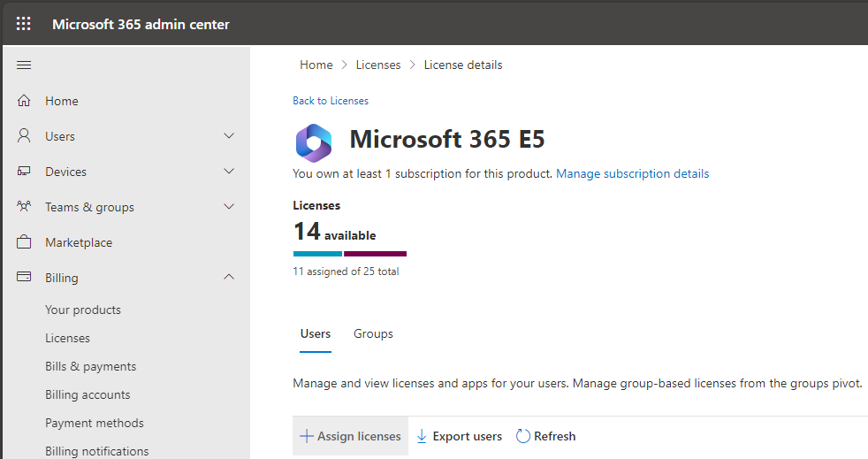This screenshot has height=459, width=868.
Task: Click License details in the breadcrumb
Action: click(x=463, y=65)
